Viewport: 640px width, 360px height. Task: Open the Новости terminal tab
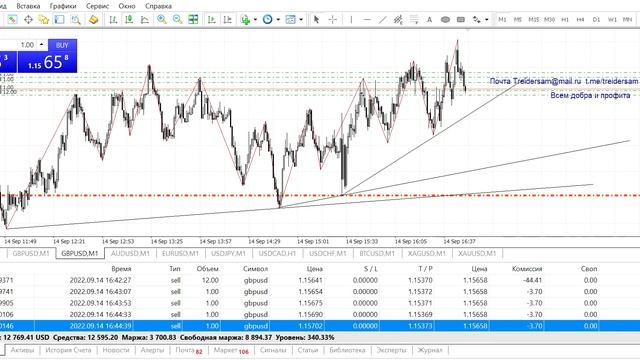click(x=116, y=350)
